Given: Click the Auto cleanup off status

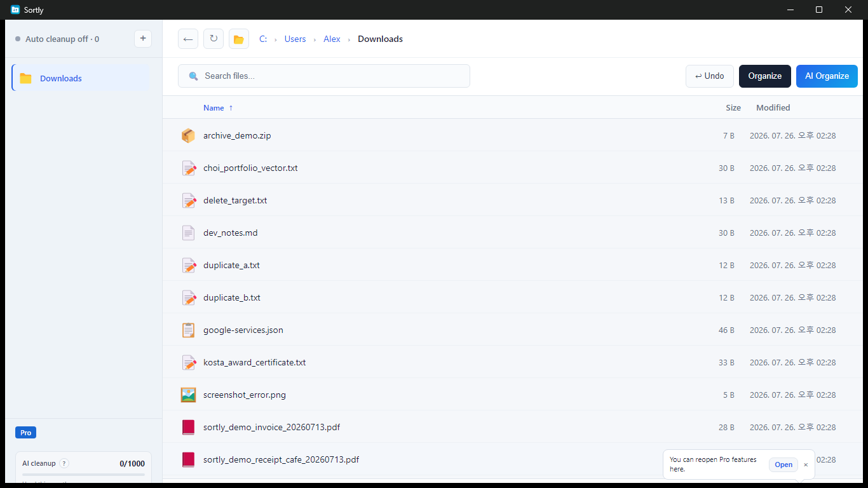Looking at the screenshot, I should 57,39.
